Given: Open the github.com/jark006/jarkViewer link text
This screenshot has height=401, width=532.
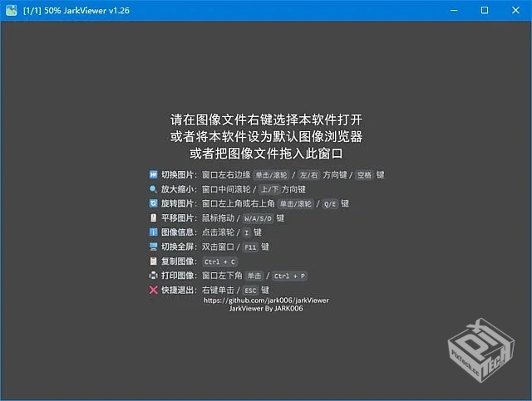Looking at the screenshot, I should pos(266,301).
